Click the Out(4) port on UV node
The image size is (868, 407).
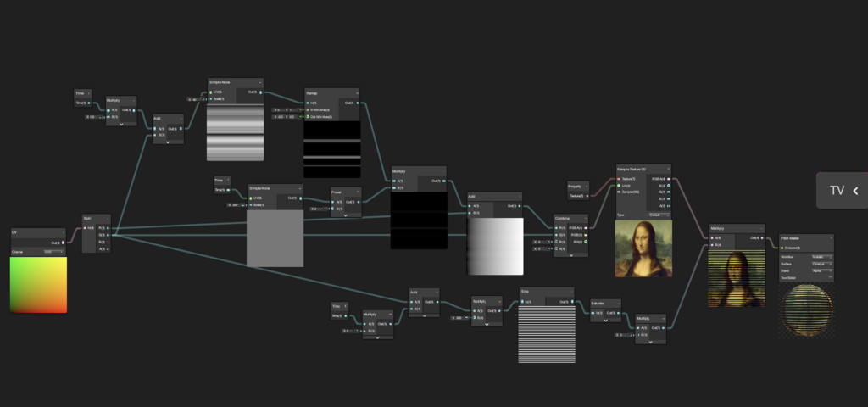pos(63,243)
